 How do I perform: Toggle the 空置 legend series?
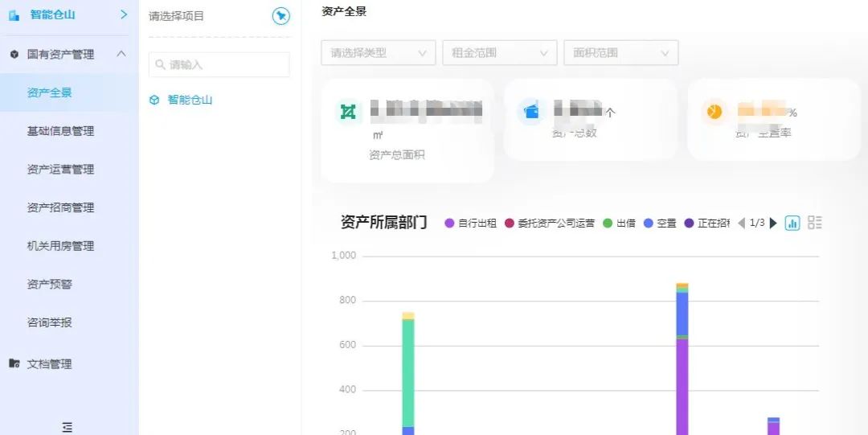click(x=660, y=224)
